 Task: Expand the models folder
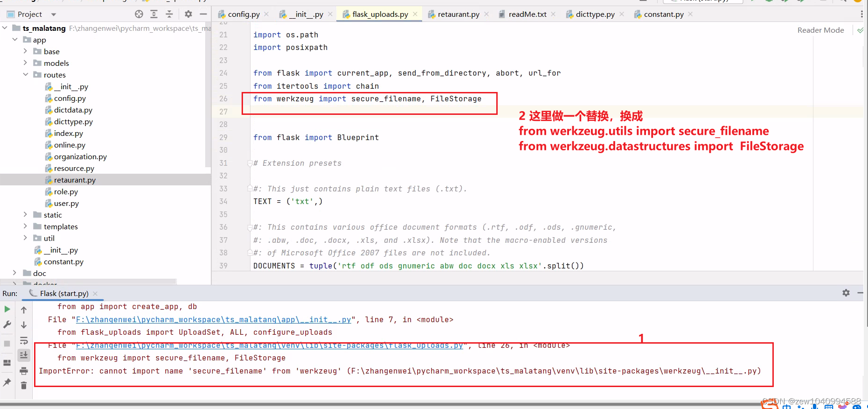26,63
